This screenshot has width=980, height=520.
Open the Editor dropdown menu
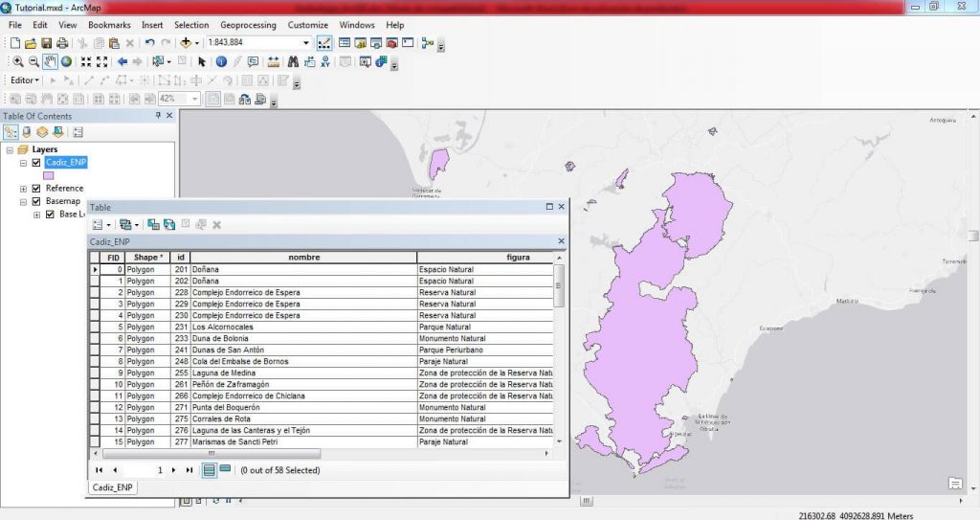coord(24,80)
